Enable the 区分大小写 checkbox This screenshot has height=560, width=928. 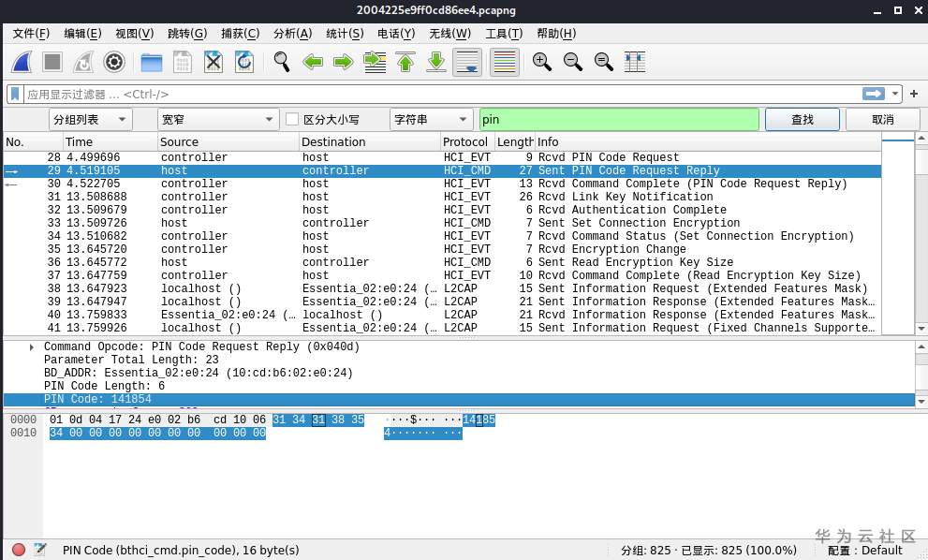point(292,120)
